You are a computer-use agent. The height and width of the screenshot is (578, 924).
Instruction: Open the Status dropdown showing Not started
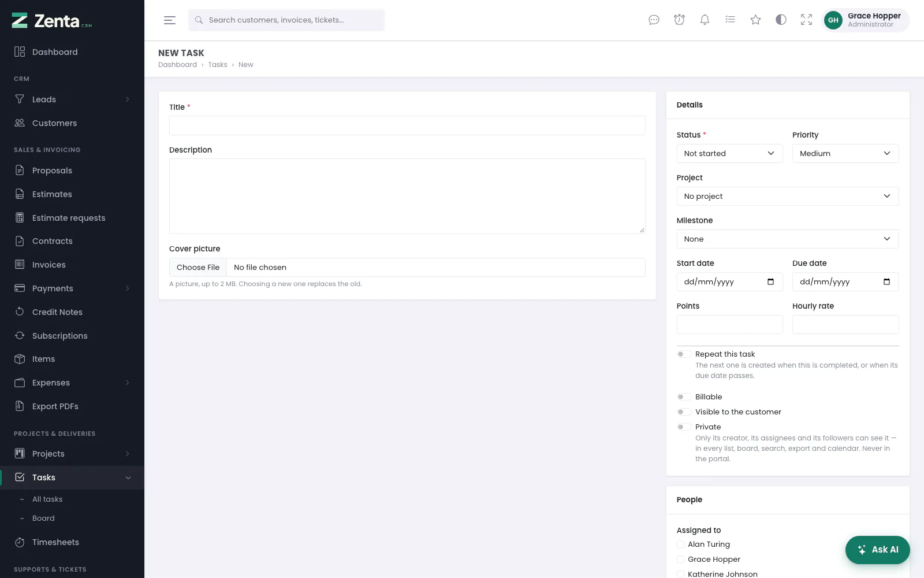[729, 154]
